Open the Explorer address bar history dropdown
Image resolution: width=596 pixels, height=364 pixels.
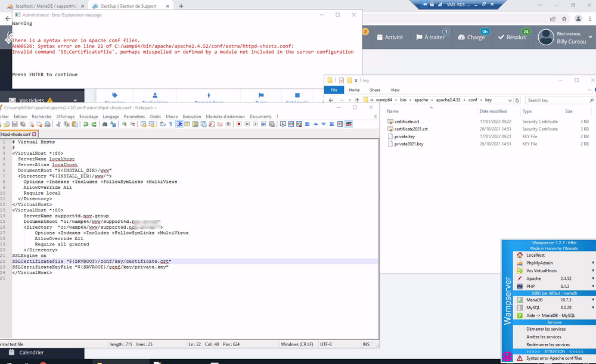pyautogui.click(x=510, y=100)
